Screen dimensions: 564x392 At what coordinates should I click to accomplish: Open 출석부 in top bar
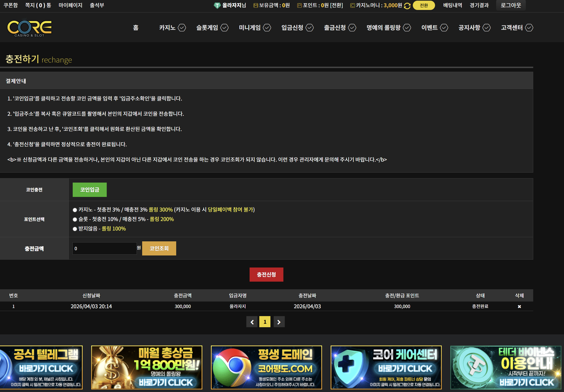[x=97, y=5]
